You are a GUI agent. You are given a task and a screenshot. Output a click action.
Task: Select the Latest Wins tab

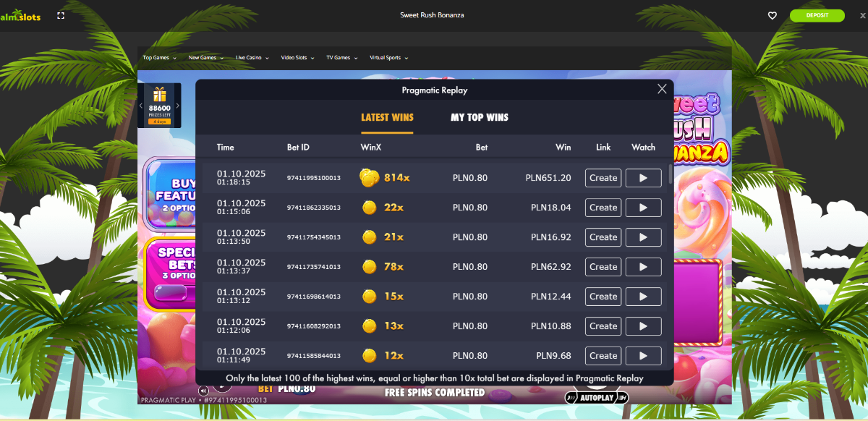pos(387,117)
